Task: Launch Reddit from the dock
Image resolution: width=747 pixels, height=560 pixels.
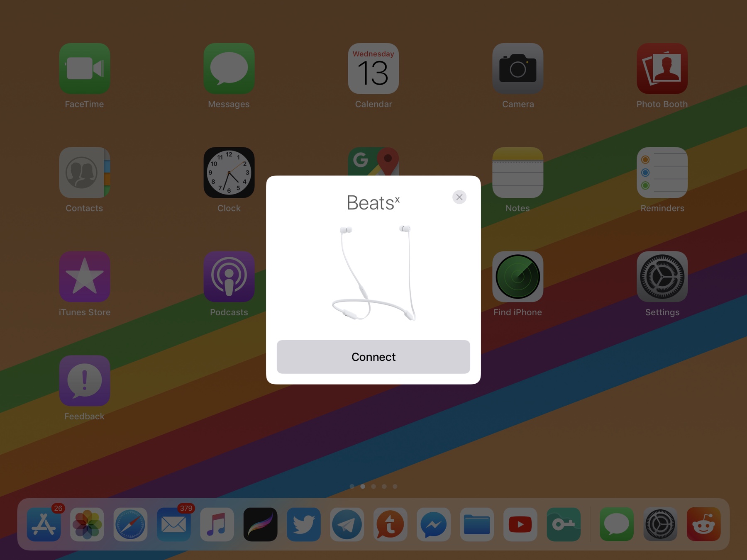Action: (x=704, y=524)
